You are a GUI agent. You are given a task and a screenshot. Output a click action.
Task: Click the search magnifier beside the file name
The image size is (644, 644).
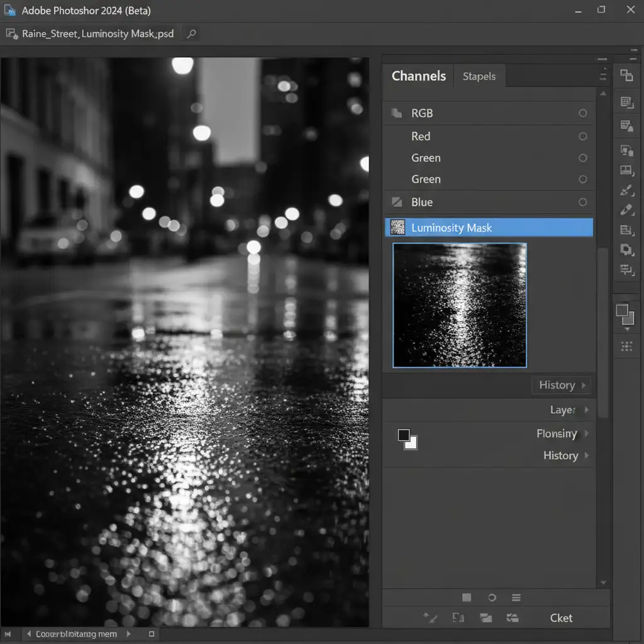click(192, 34)
